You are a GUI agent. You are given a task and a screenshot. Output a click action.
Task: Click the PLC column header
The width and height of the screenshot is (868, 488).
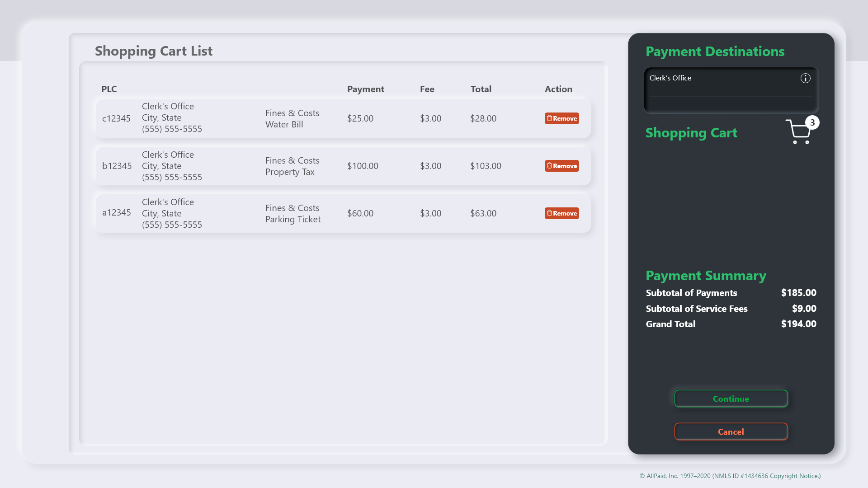(109, 89)
